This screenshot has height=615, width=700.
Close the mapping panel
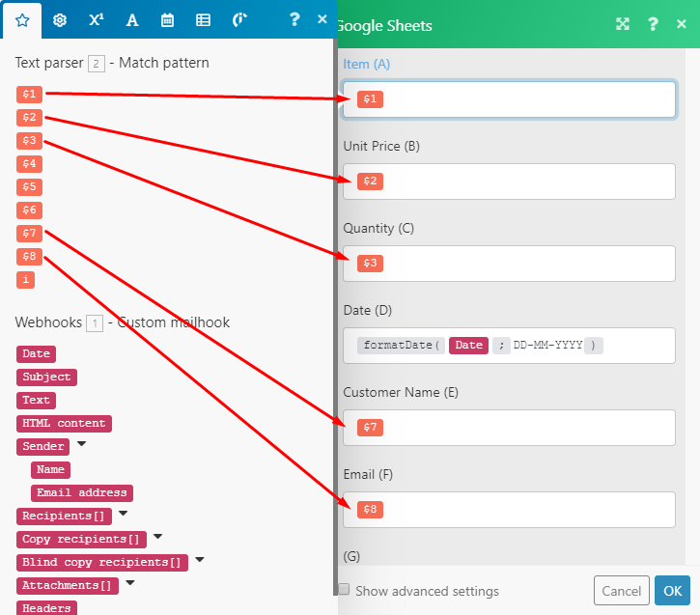tap(322, 19)
